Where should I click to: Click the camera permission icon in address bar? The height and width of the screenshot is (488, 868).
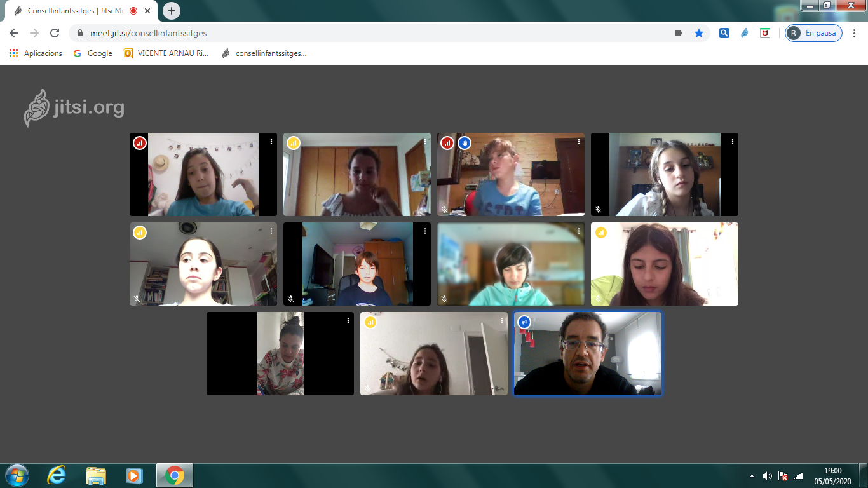(x=679, y=33)
